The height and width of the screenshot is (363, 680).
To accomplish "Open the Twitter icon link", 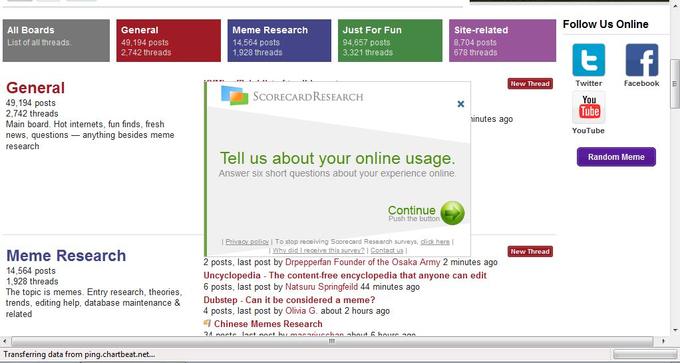I will pos(588,60).
